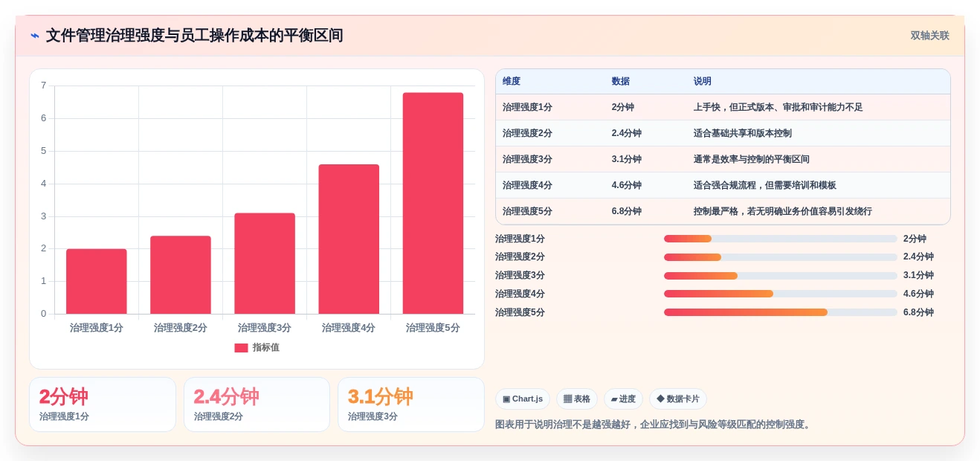
Task: Toggle the 指标值 legend swatch
Action: (x=241, y=347)
